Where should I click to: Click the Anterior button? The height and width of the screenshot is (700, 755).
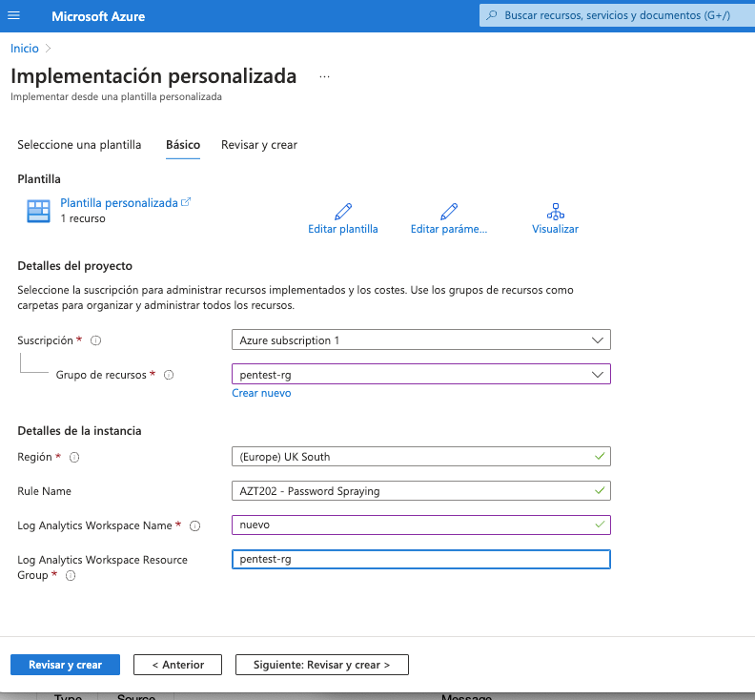177,665
